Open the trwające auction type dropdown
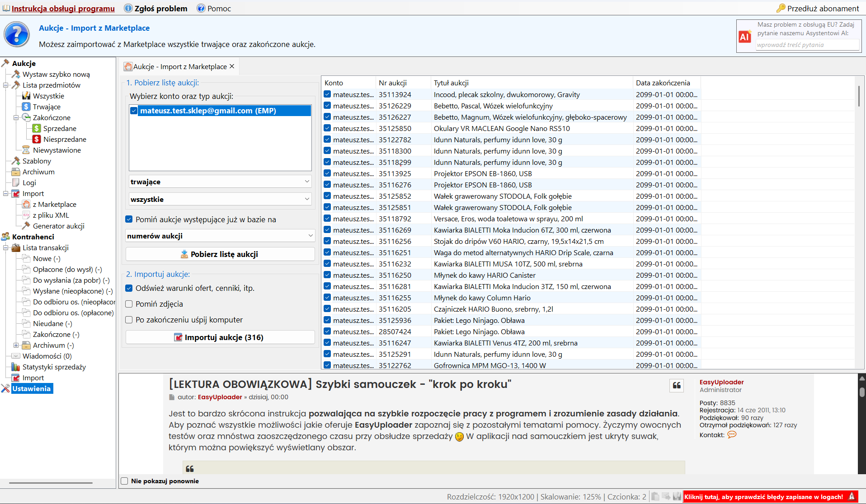 pos(220,182)
